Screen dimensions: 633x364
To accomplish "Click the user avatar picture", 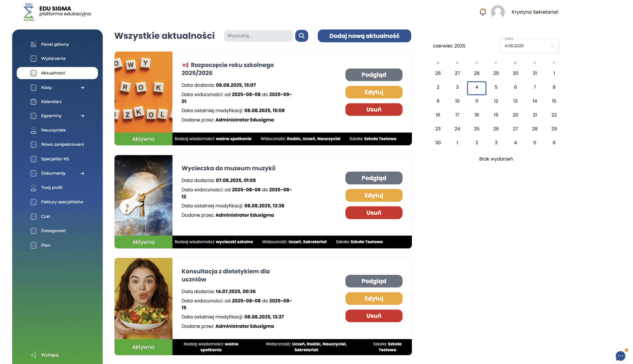I will (498, 12).
